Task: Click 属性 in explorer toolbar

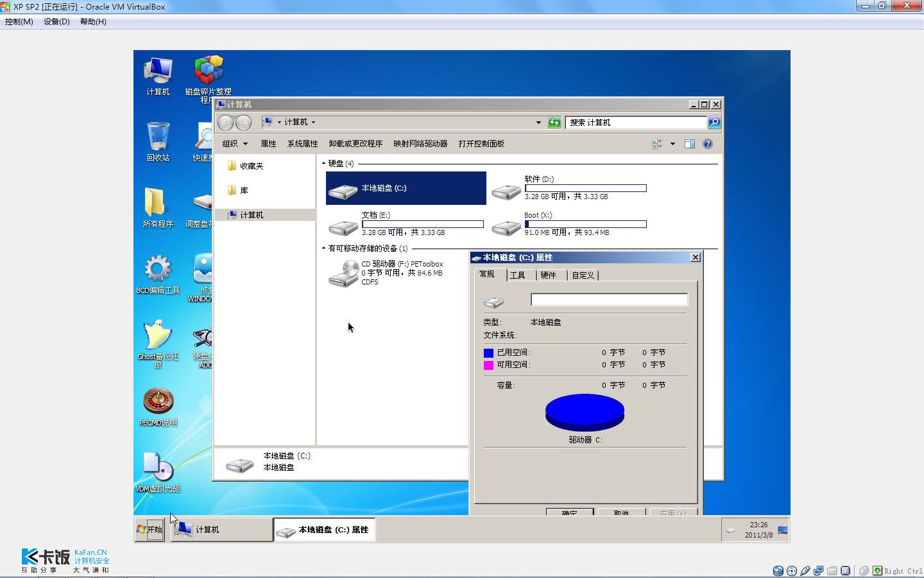Action: coord(268,144)
